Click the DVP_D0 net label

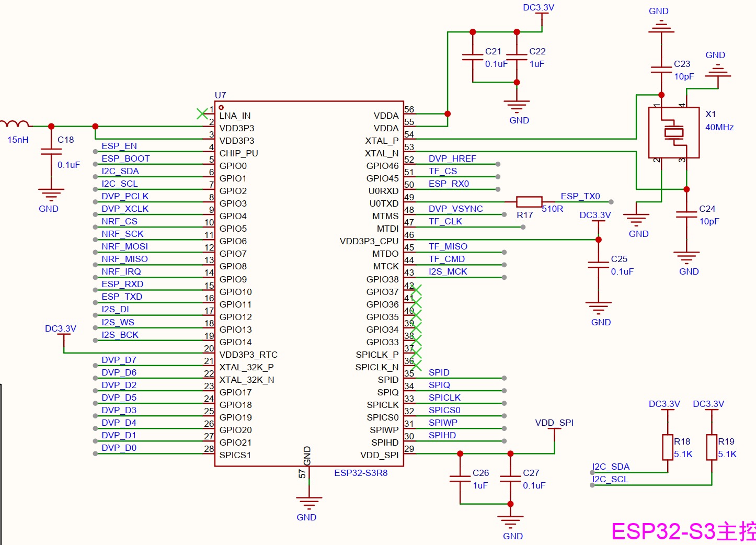click(x=119, y=448)
